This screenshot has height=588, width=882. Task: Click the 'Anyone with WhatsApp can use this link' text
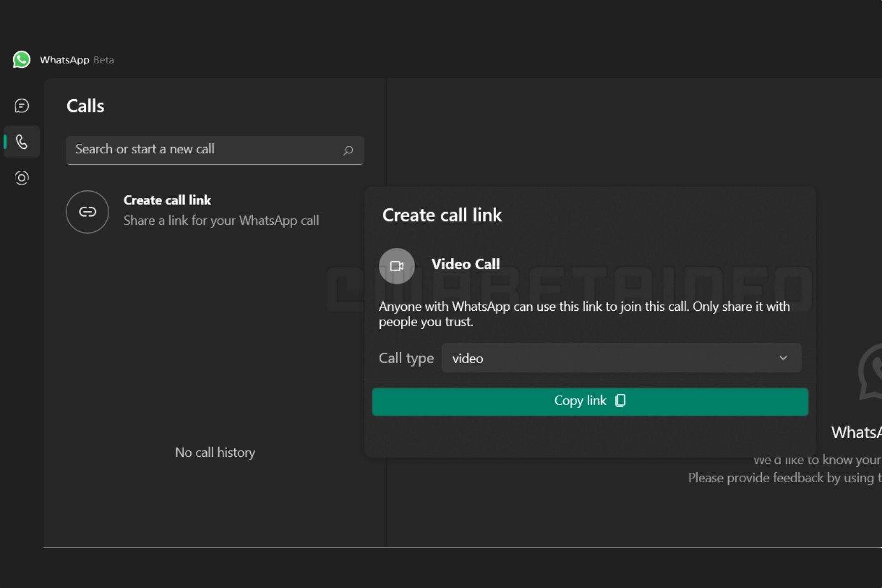pyautogui.click(x=584, y=314)
